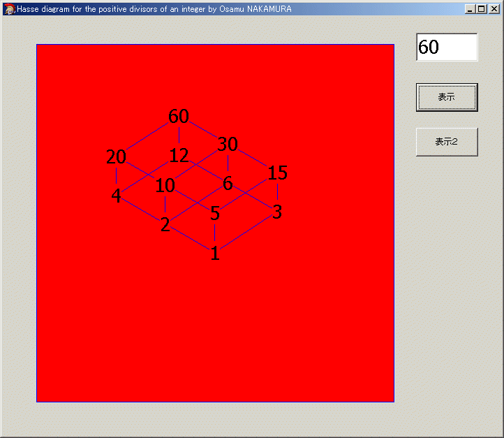
Task: Click node 20 in the diagram
Action: [x=116, y=156]
